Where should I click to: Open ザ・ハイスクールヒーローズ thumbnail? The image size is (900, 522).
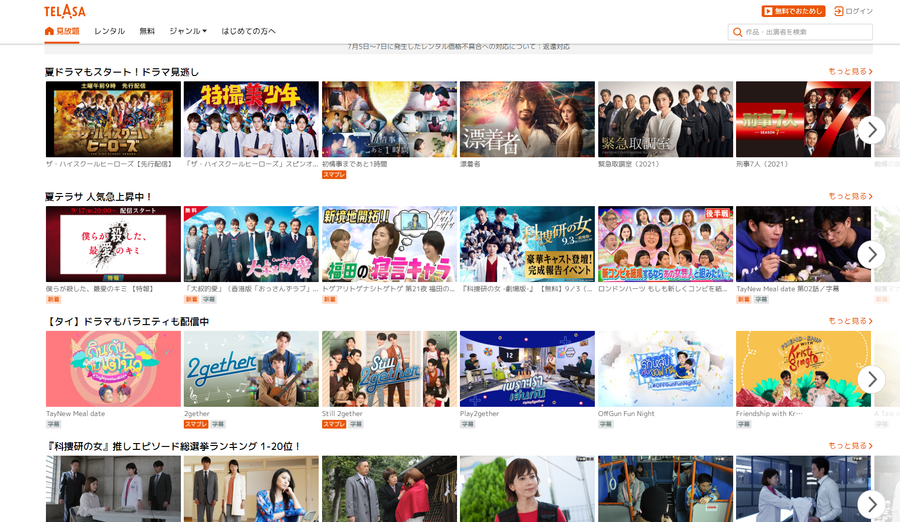(x=113, y=119)
